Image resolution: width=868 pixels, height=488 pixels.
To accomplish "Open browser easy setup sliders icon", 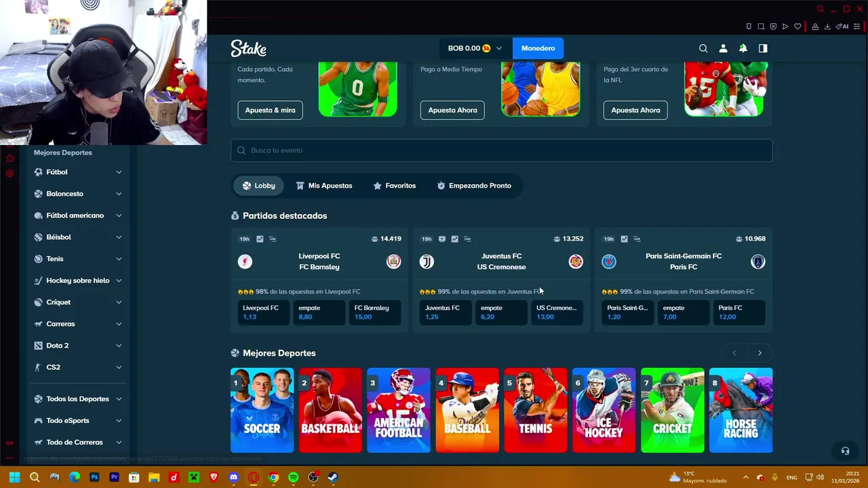I will [x=857, y=26].
